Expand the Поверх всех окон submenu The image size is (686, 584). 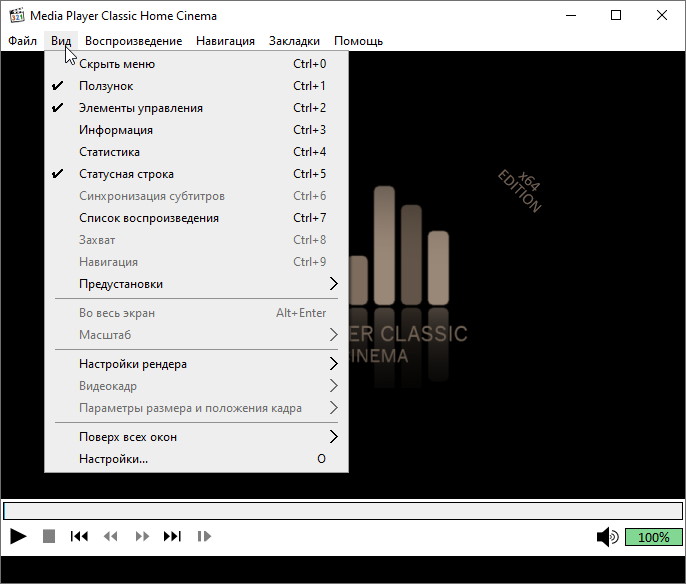coord(196,437)
